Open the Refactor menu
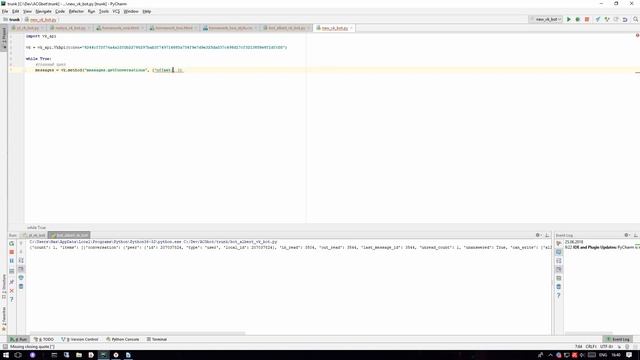The image size is (640, 360). [x=76, y=11]
